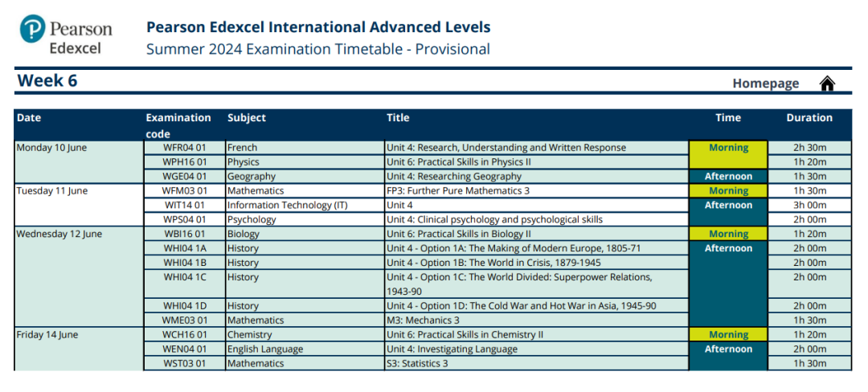The width and height of the screenshot is (868, 392).
Task: Select exam code WCH16 01
Action: (x=184, y=334)
